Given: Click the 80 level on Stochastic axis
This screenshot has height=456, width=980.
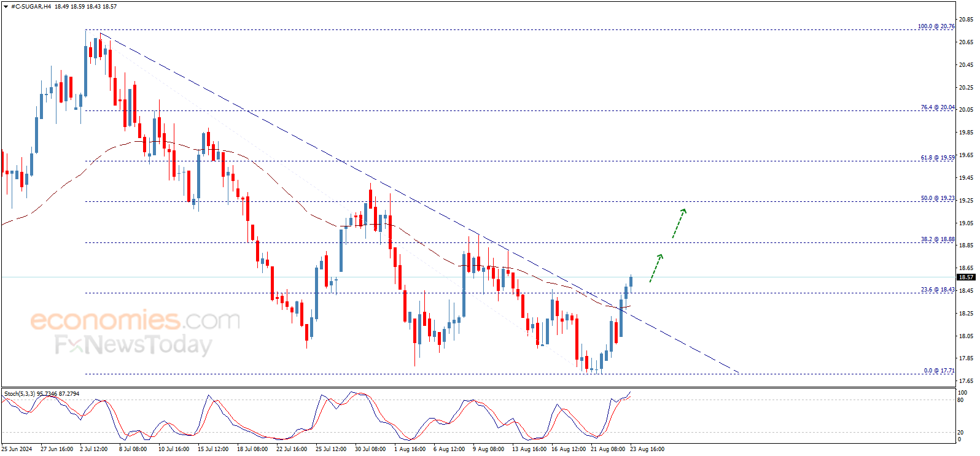Looking at the screenshot, I should 961,400.
